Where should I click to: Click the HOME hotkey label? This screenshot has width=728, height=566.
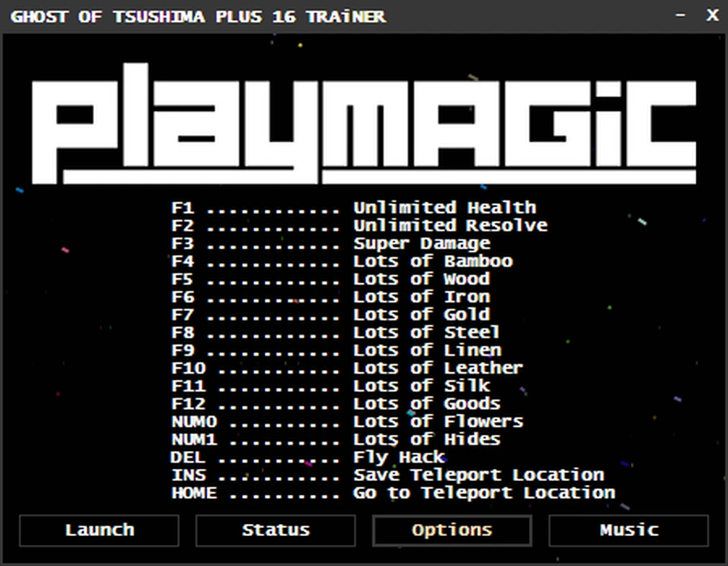(x=194, y=492)
